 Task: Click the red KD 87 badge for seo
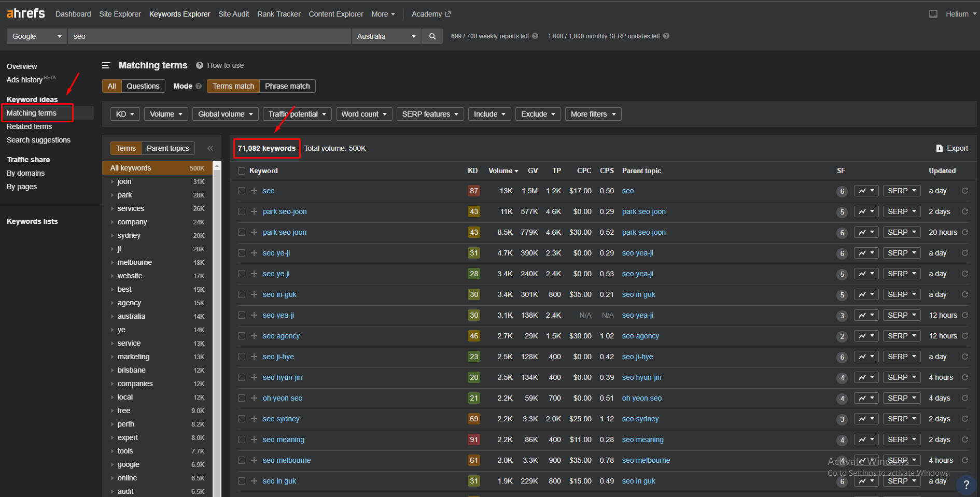coord(474,191)
